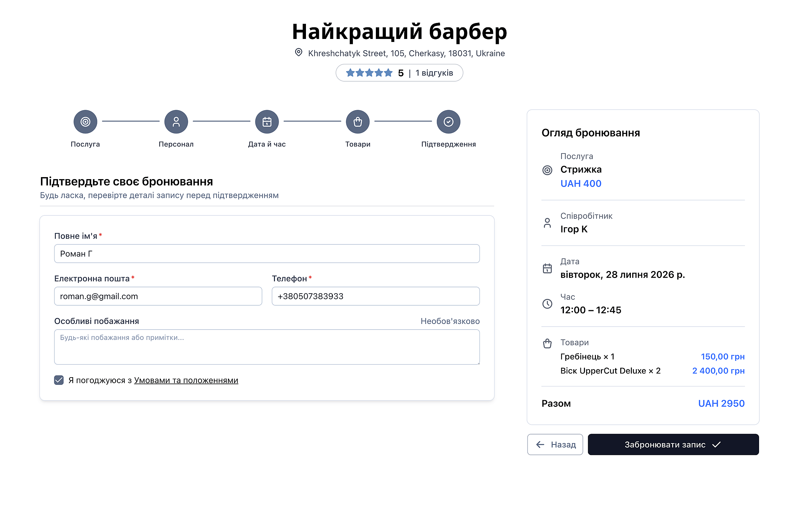Viewport: 799px width, 532px height.
Task: Select the Дата й час step label
Action: (x=267, y=144)
